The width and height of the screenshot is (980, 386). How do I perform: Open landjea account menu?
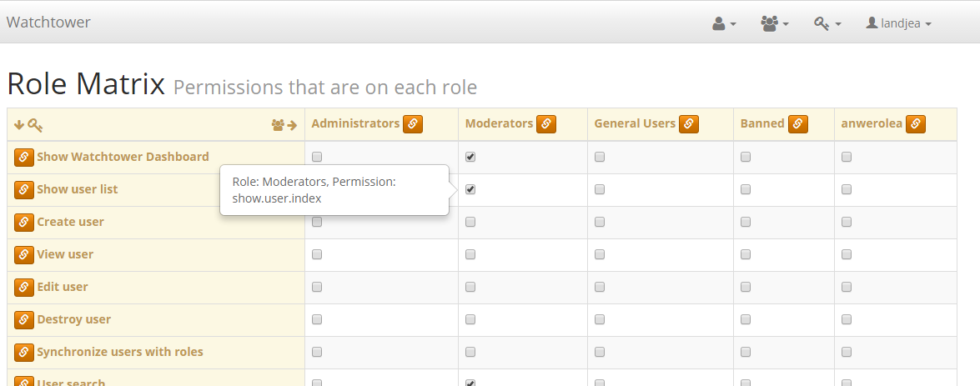899,23
